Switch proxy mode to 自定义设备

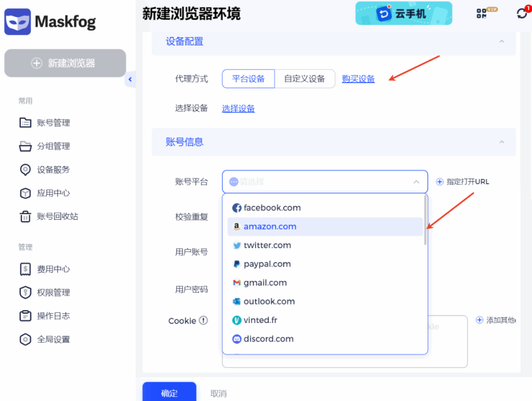[x=304, y=79]
